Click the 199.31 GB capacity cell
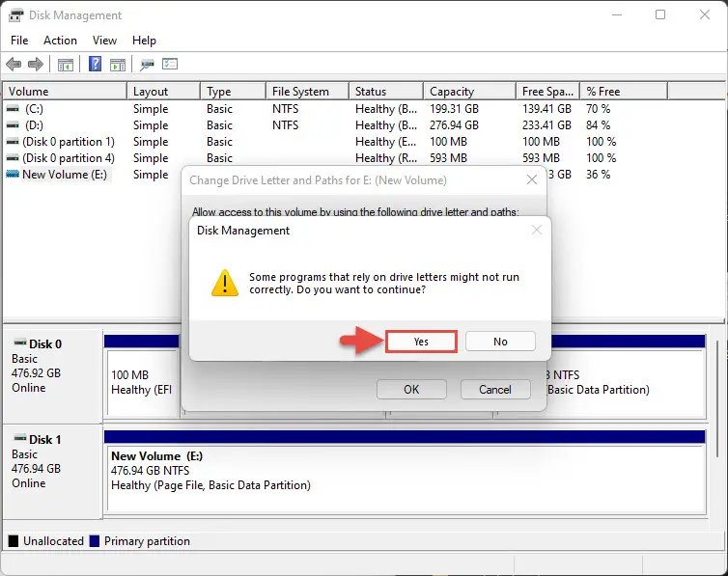Image resolution: width=728 pixels, height=576 pixels. click(x=454, y=109)
